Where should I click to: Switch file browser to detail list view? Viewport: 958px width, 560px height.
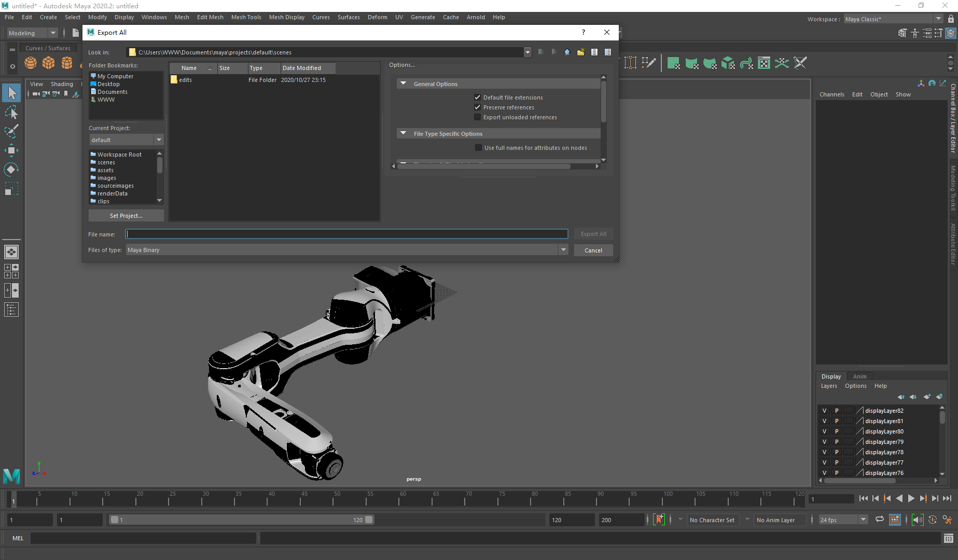607,52
